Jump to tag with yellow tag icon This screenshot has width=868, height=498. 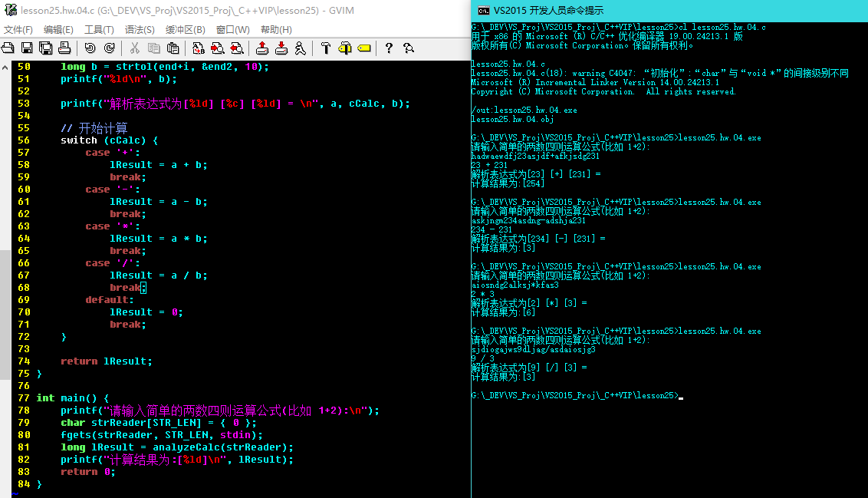pos(363,48)
